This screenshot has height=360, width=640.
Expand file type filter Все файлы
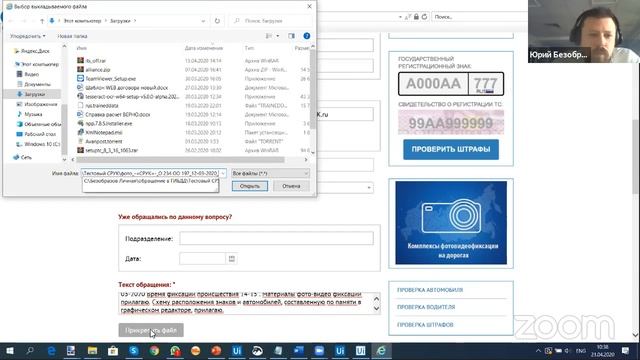click(270, 173)
